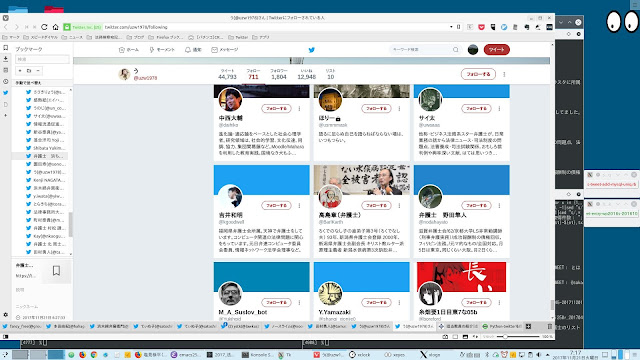Remove the selected bookmark with minus
This screenshot has width=640, height=360.
coord(38,71)
